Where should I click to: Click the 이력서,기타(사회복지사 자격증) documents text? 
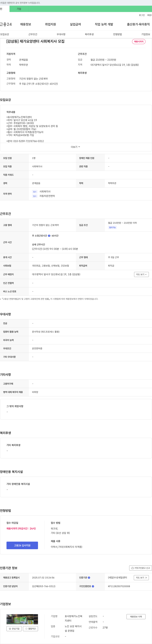pos(66,547)
